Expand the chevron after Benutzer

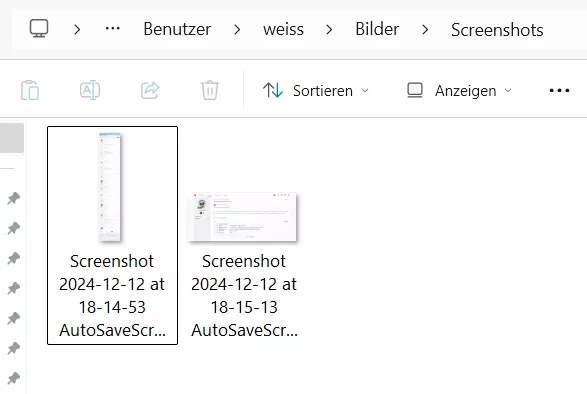pyautogui.click(x=237, y=29)
